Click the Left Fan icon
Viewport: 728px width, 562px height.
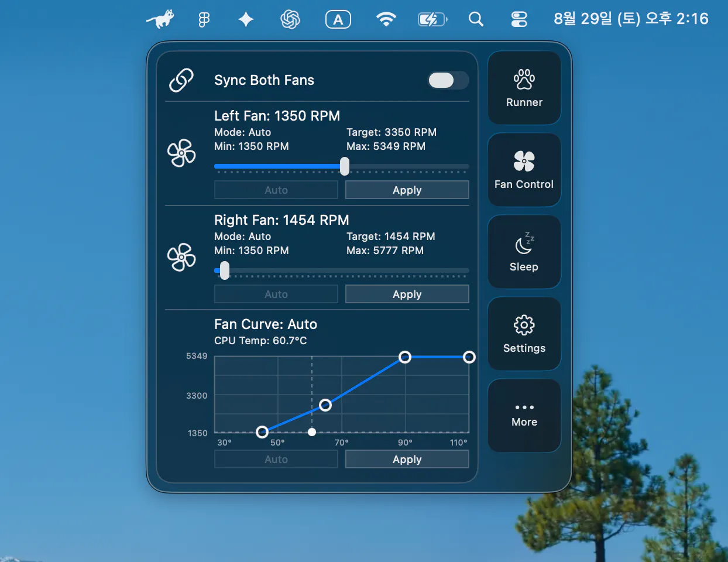[x=182, y=153]
